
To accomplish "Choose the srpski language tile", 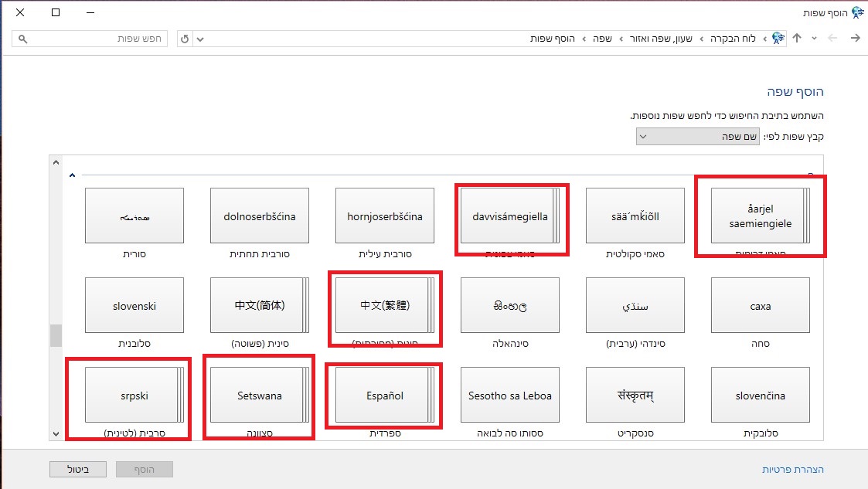I will point(134,396).
